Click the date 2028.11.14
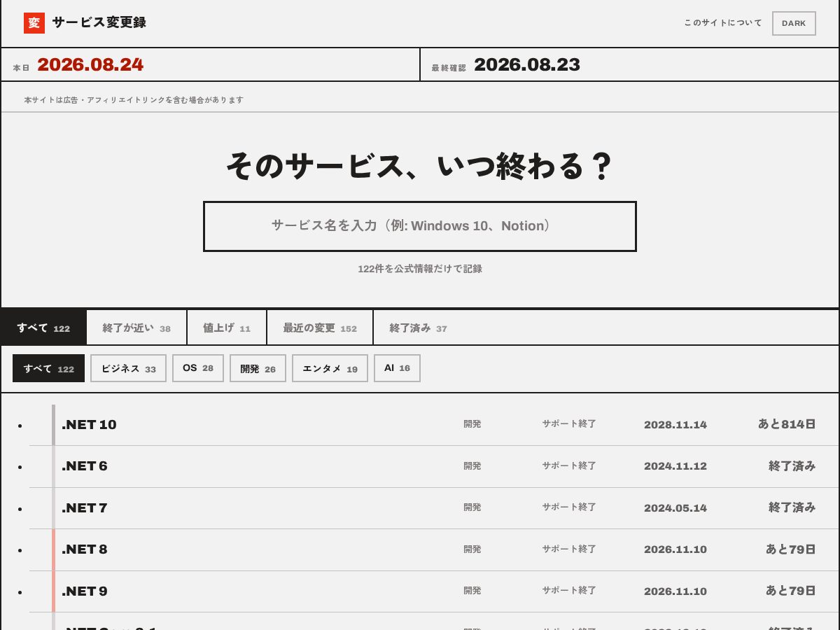This screenshot has width=840, height=630. point(675,425)
